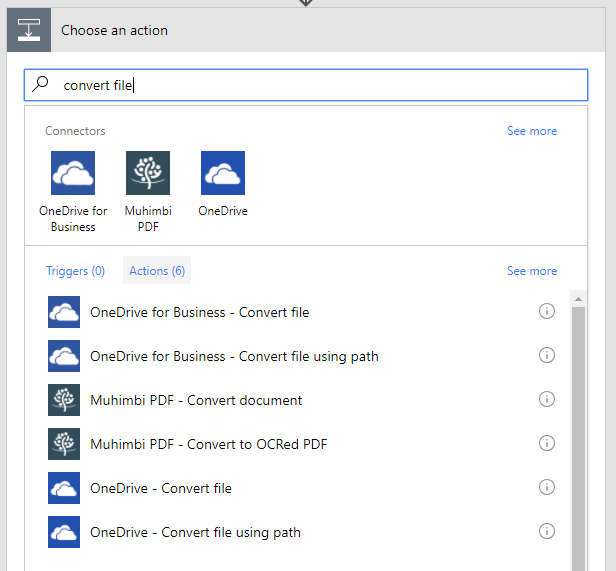Show info for OneDrive - Convert file
The width and height of the screenshot is (616, 571).
(x=547, y=488)
